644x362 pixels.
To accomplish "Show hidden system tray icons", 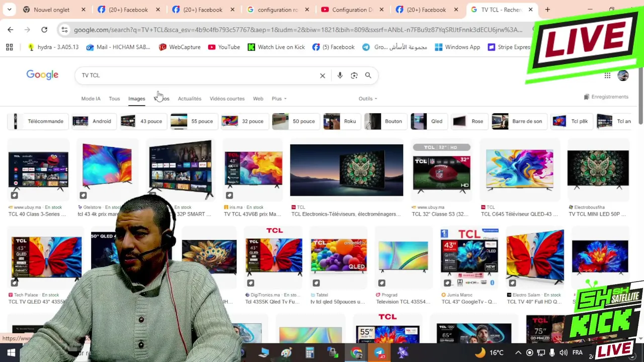I will coord(517,353).
